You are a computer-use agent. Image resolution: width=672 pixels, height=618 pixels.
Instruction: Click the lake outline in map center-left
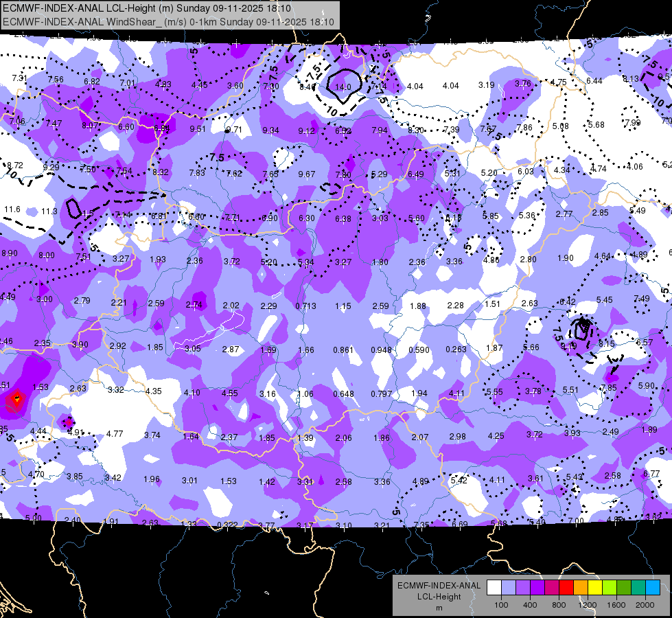click(x=209, y=331)
